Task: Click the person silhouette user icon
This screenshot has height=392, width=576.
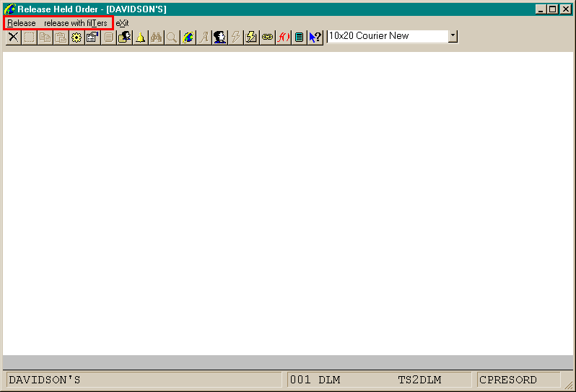Action: click(219, 37)
